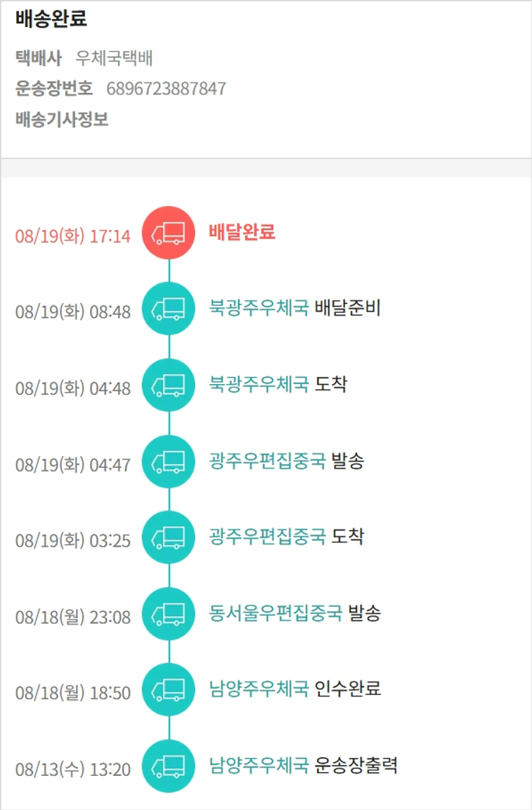Viewport: 532px width, 810px height.
Task: Click the truck icon beside 북광주우체국 도착
Action: click(169, 385)
